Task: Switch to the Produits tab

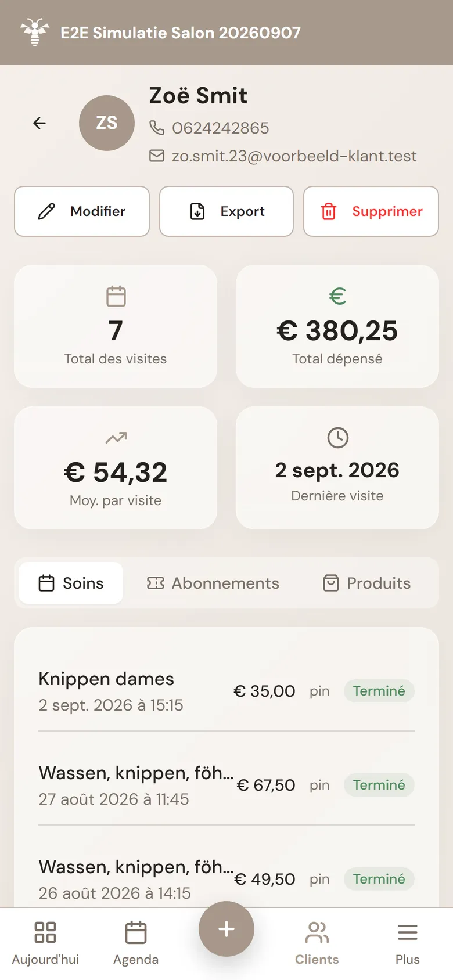Action: pos(367,583)
